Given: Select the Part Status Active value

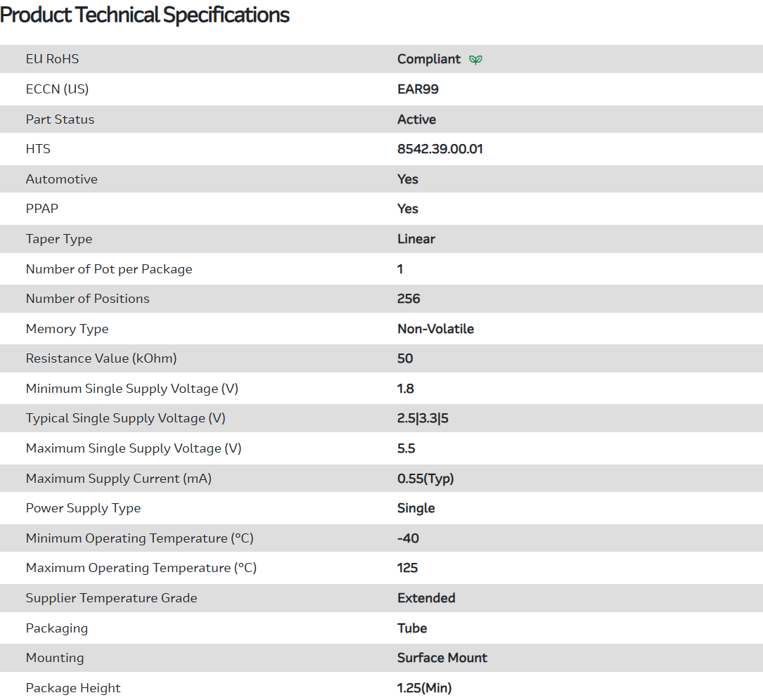Looking at the screenshot, I should point(416,119).
